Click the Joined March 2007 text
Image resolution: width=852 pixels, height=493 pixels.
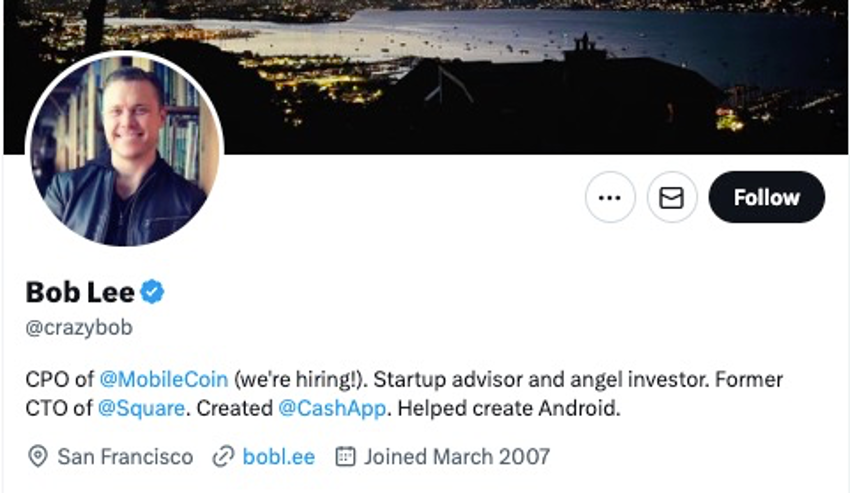(457, 457)
